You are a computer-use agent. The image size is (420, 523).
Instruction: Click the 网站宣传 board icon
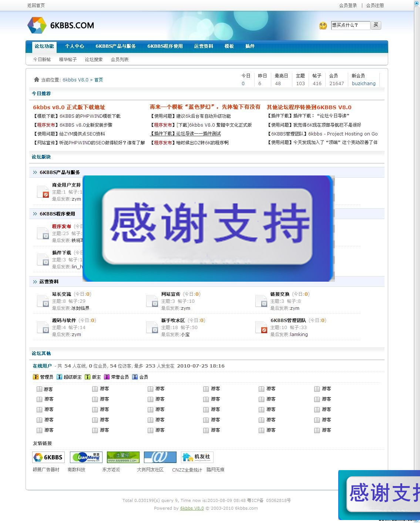point(152,301)
